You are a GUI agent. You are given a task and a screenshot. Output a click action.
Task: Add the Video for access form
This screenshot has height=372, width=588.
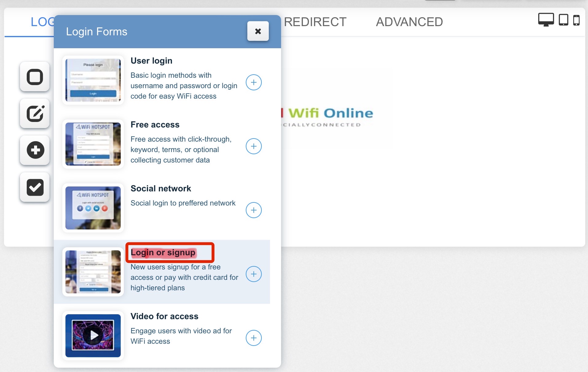pos(253,338)
